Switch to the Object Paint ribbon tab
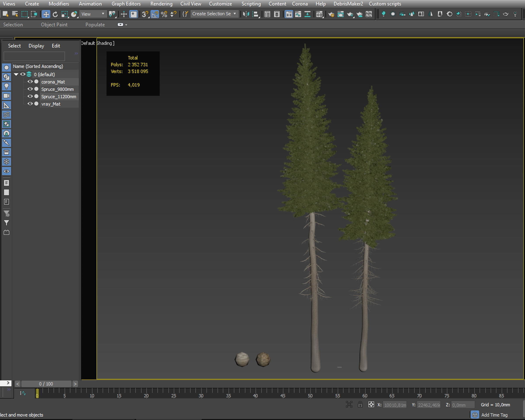Screen dimensions: 525x420 pyautogui.click(x=54, y=24)
